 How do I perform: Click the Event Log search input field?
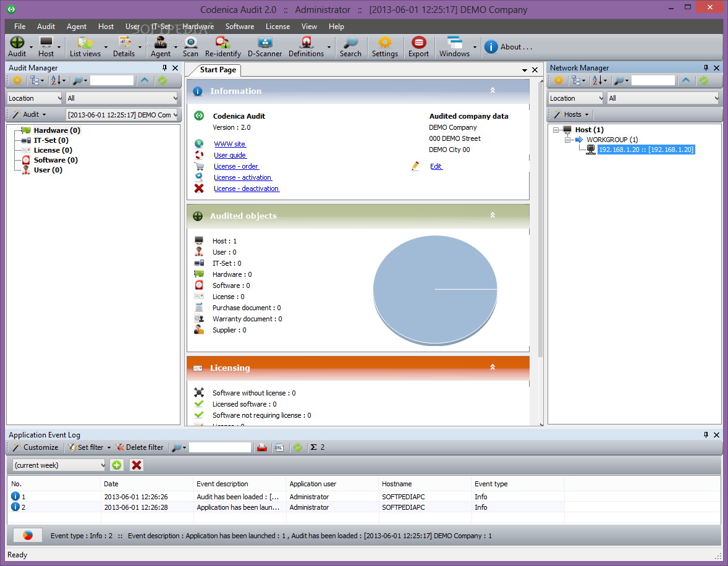click(220, 447)
